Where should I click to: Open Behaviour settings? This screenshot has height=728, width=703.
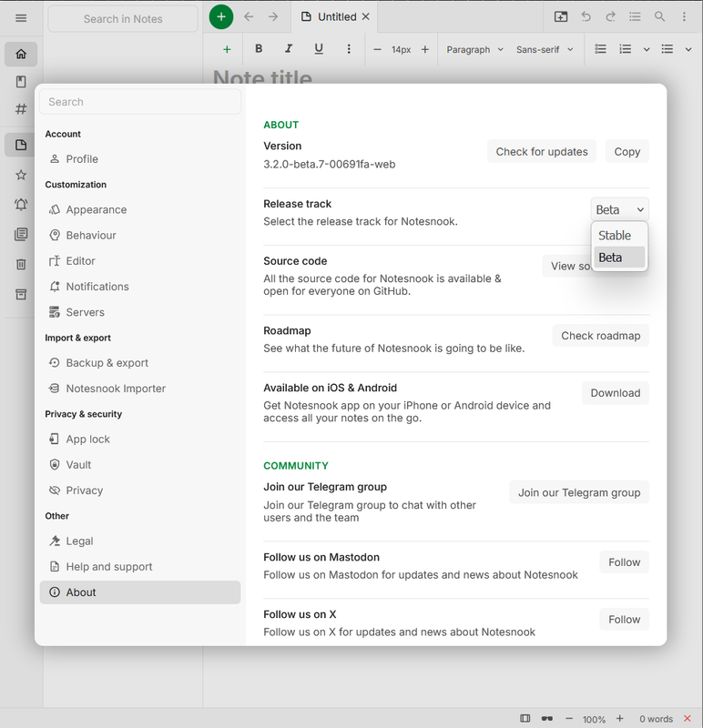140,236
